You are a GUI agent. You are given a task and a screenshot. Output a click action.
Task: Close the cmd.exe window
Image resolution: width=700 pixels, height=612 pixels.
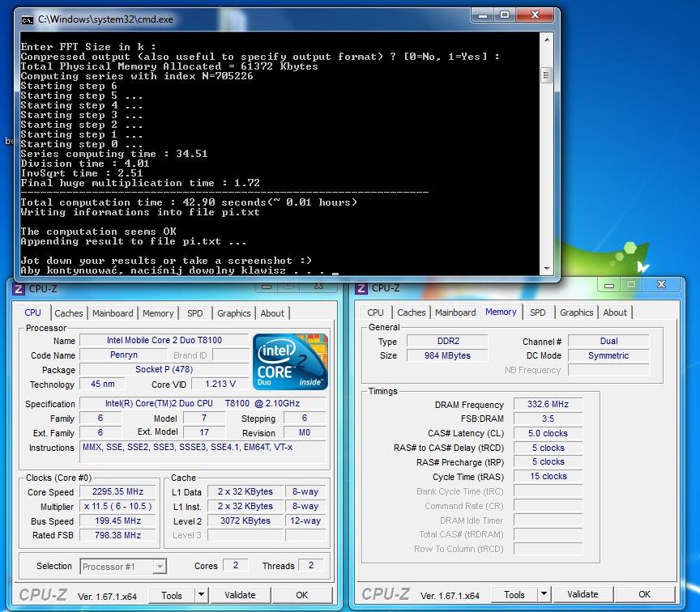pyautogui.click(x=535, y=15)
